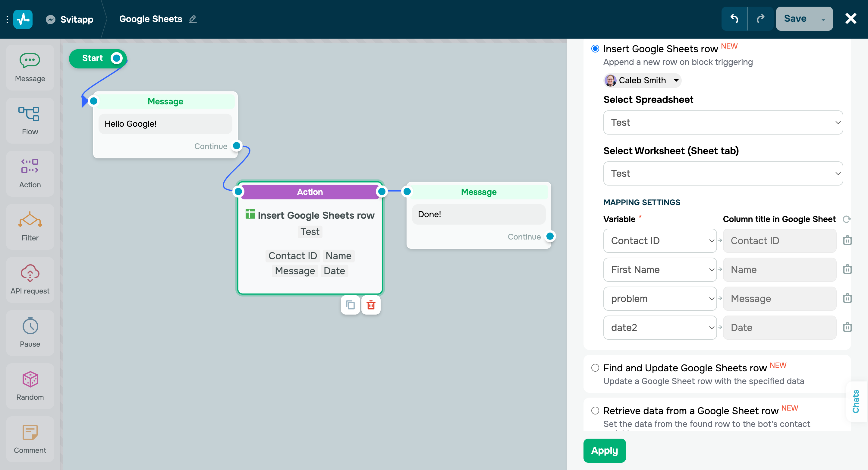Choose Find and Update Google Sheets row
This screenshot has height=470, width=868.
(x=595, y=368)
